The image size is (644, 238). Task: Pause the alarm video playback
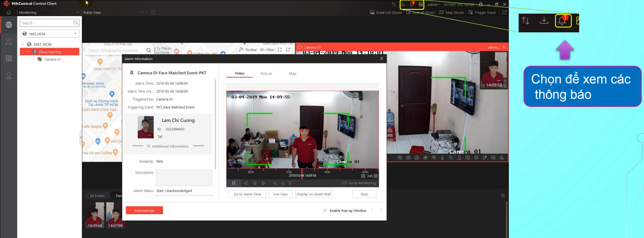coord(234,183)
